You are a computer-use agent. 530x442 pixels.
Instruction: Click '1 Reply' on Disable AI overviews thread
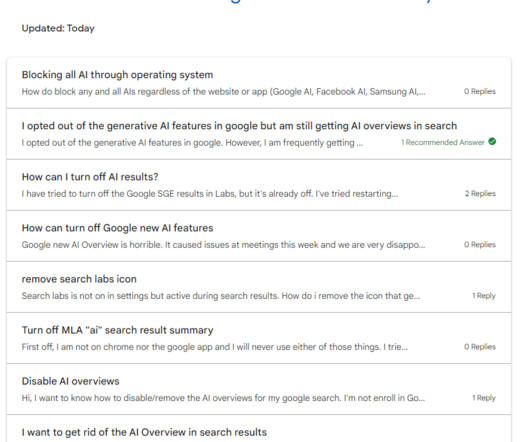484,397
